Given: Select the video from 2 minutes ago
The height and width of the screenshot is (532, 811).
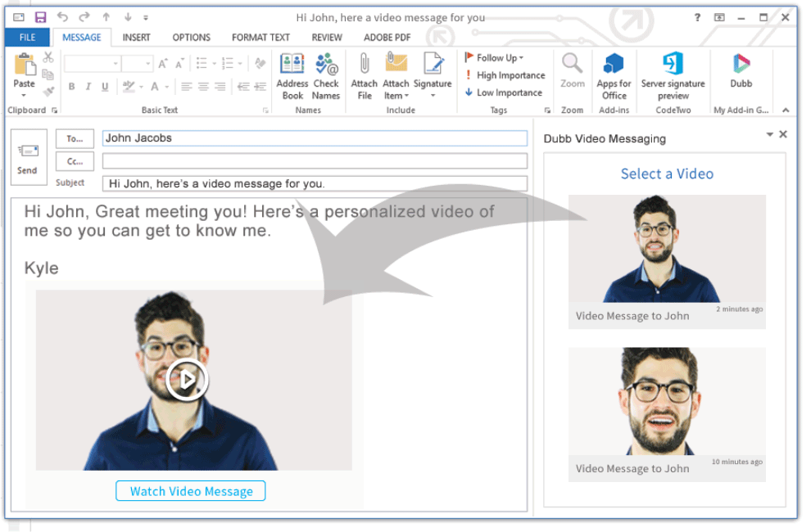Looking at the screenshot, I should 667,262.
